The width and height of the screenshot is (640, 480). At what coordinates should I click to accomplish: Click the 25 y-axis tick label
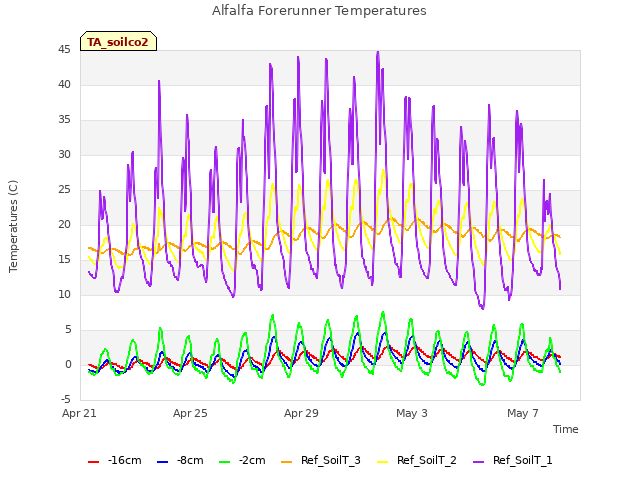point(64,190)
